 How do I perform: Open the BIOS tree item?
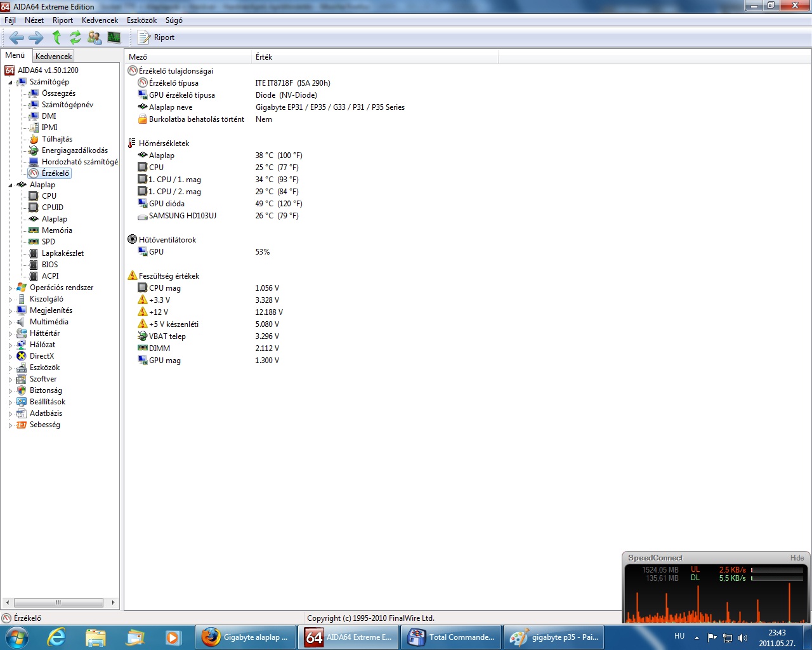tap(49, 265)
